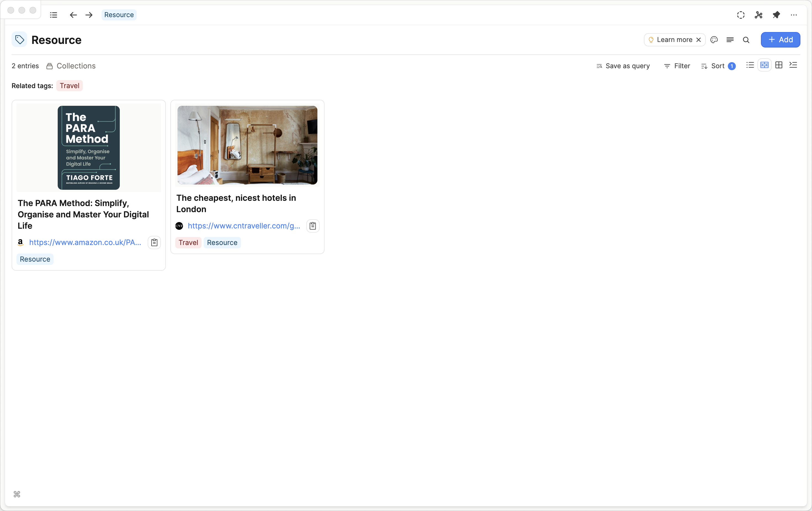Image resolution: width=812 pixels, height=511 pixels.
Task: Switch to table grid view
Action: [x=779, y=65]
